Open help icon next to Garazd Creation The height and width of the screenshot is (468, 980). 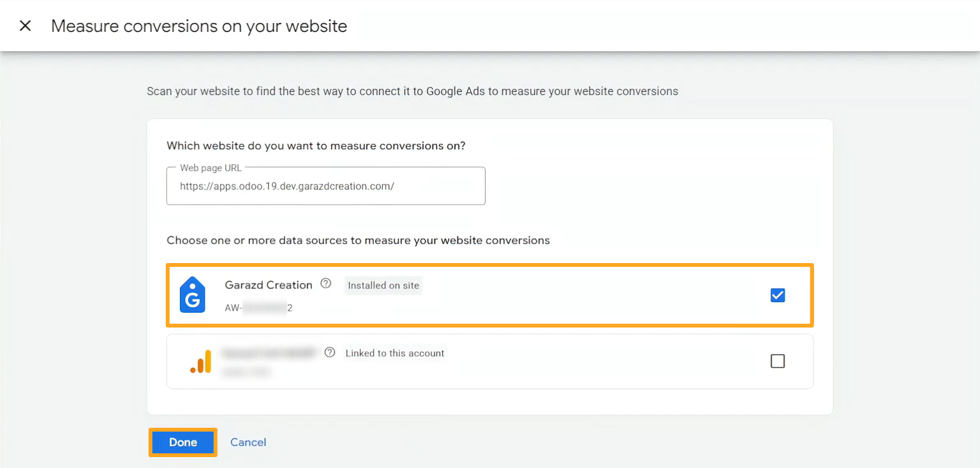tap(326, 284)
